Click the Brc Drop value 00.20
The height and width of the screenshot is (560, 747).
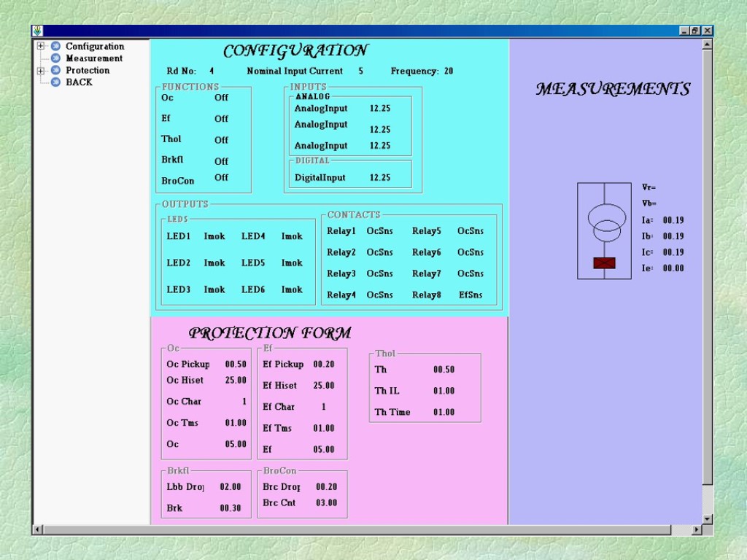(326, 486)
